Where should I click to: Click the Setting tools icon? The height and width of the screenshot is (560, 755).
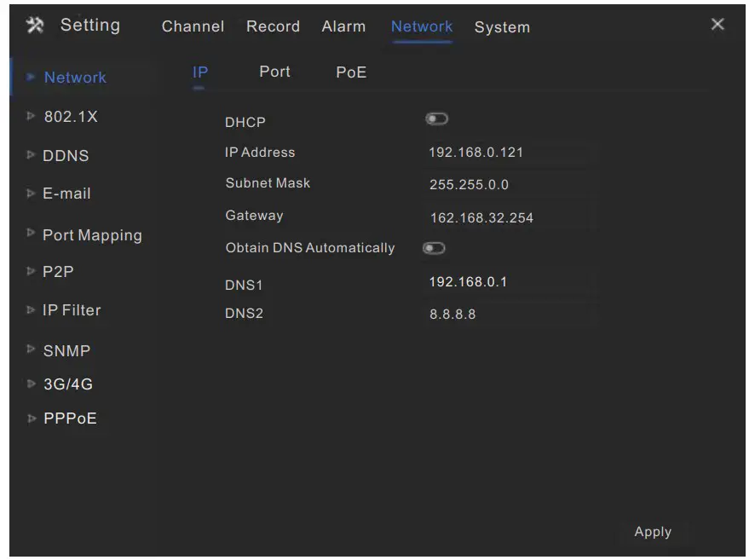35,26
